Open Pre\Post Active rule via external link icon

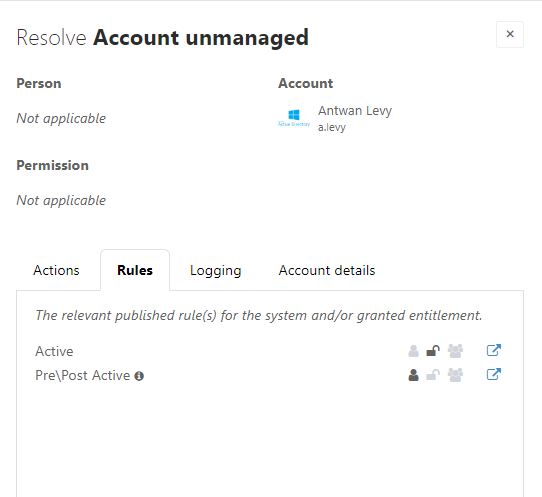tap(494, 375)
